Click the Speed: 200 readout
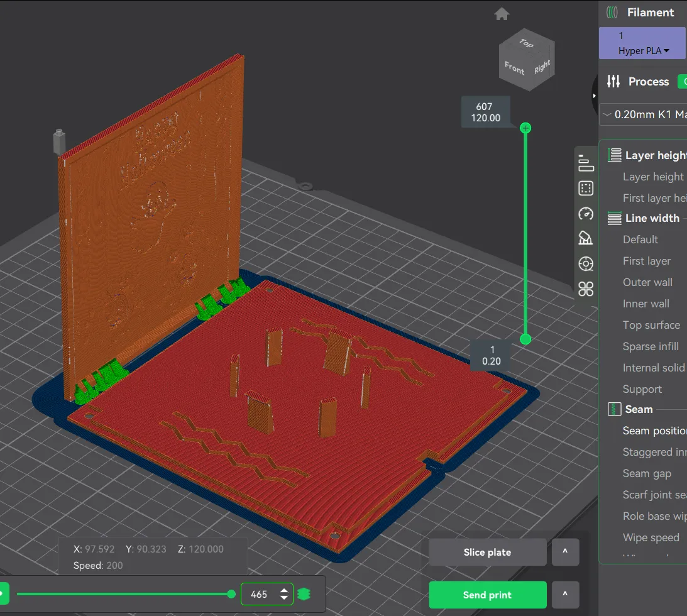 pos(98,566)
